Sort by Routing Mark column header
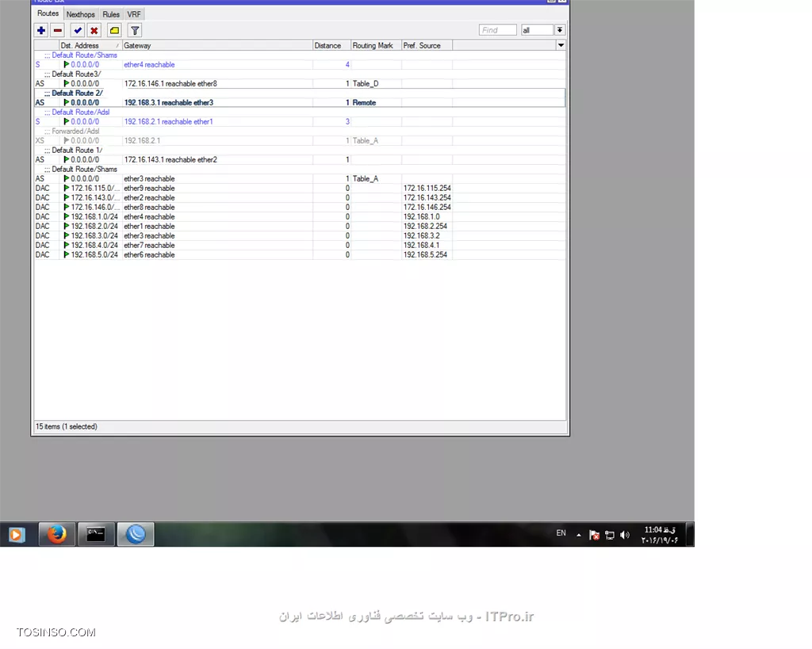812x649 pixels. pos(376,45)
